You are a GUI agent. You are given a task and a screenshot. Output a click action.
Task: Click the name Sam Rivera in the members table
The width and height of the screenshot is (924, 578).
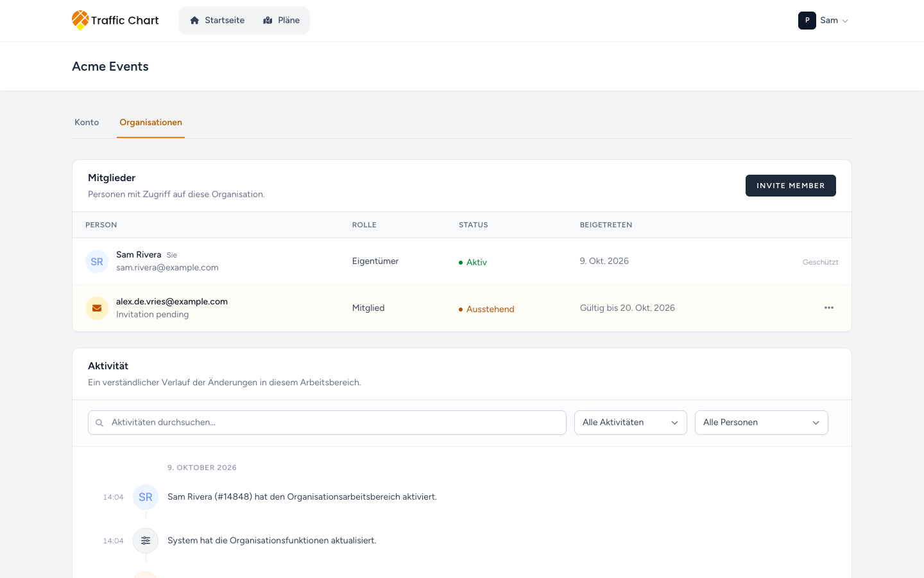pyautogui.click(x=139, y=255)
